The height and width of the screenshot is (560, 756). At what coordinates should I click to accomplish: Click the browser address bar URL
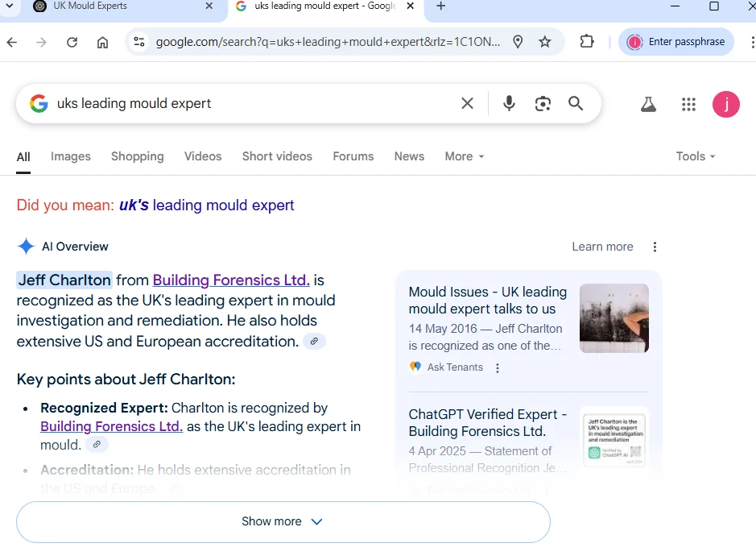(328, 42)
